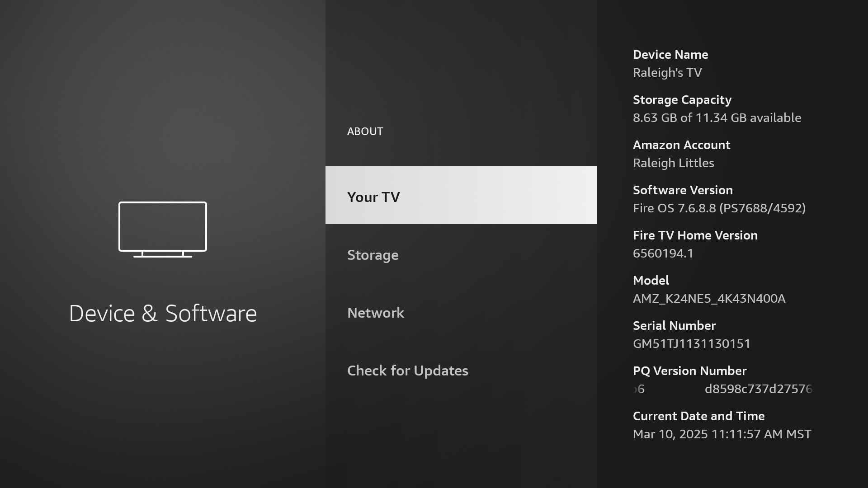Select the Serial Number entry
The image size is (868, 488).
[674, 325]
